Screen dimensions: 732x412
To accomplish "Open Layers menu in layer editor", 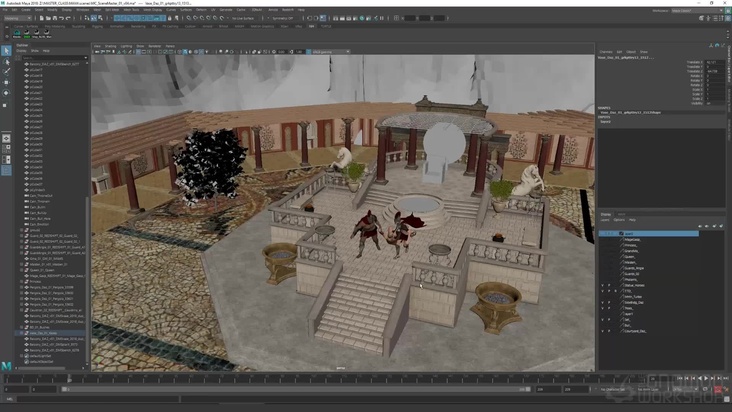I will tap(605, 220).
